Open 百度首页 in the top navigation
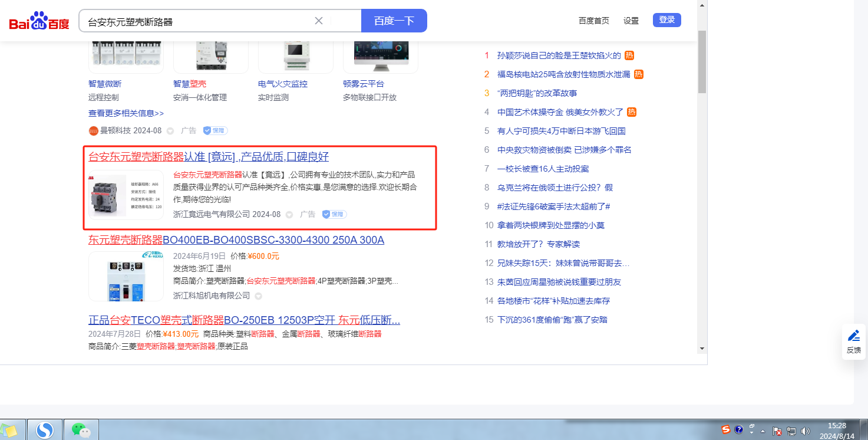868x440 pixels. [x=593, y=21]
